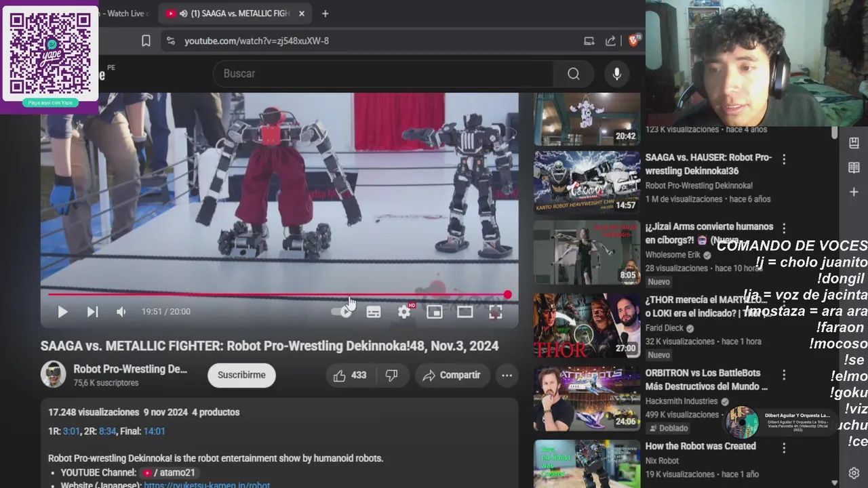Click the youtube.com address bar URL
The image size is (868, 488).
coord(257,41)
